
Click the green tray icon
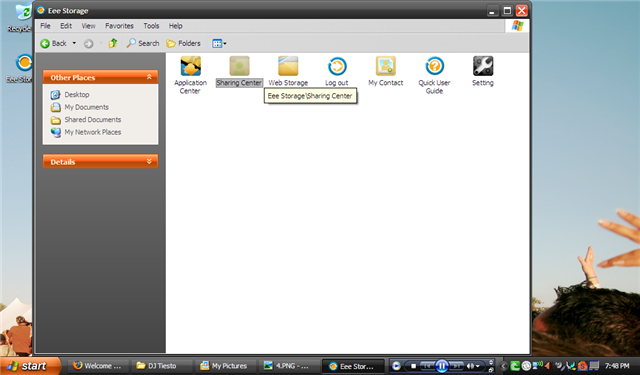pos(515,366)
